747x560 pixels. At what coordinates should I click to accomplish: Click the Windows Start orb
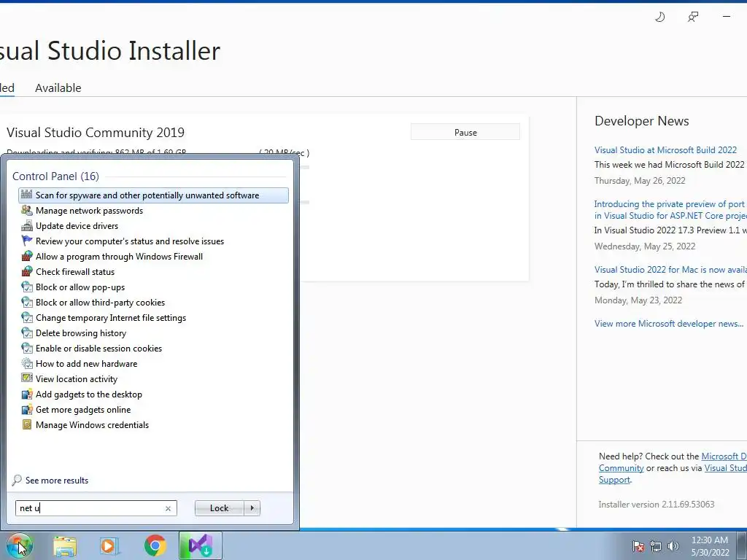coord(20,546)
